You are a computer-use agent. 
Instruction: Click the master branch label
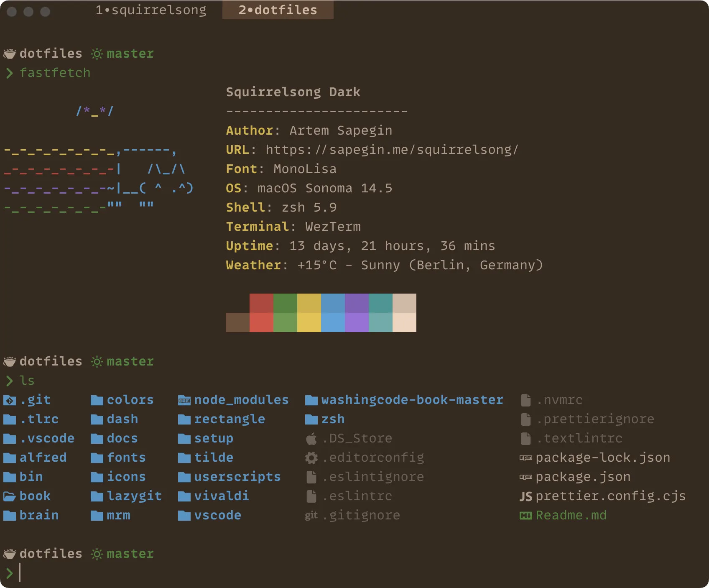[x=130, y=54]
